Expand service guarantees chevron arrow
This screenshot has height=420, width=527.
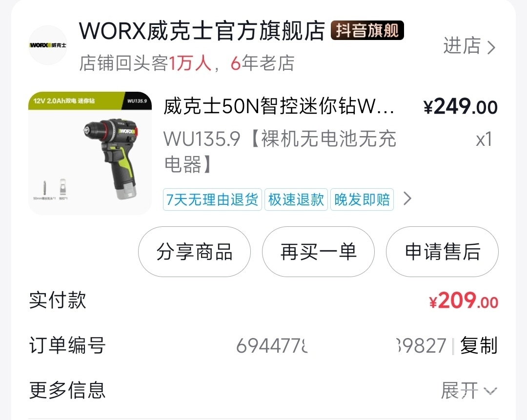click(407, 199)
